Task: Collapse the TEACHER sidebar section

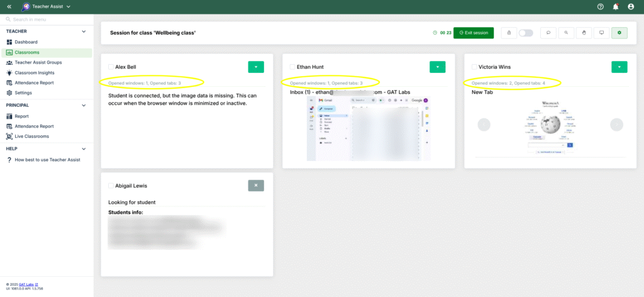Action: click(84, 31)
